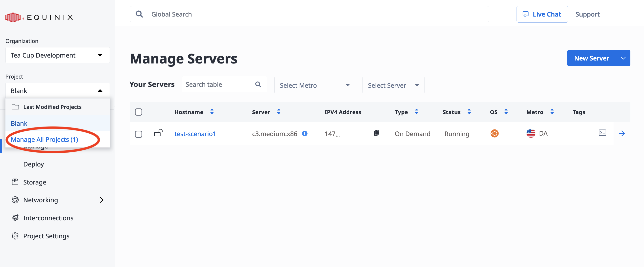
Task: Click the Last Modified Projects folder icon
Action: (15, 107)
